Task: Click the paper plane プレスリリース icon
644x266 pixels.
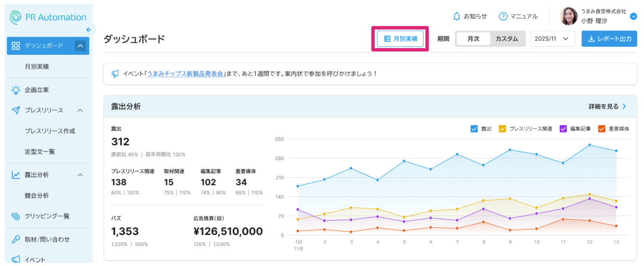Action: click(16, 111)
